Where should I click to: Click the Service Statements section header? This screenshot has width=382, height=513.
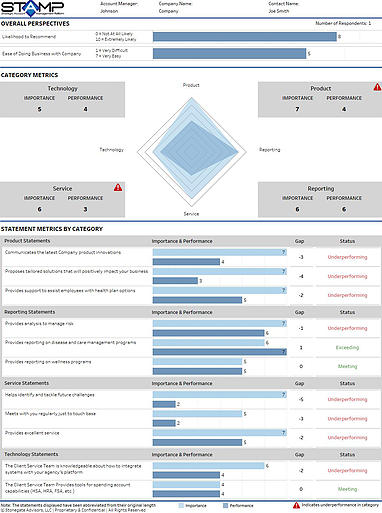(27, 383)
